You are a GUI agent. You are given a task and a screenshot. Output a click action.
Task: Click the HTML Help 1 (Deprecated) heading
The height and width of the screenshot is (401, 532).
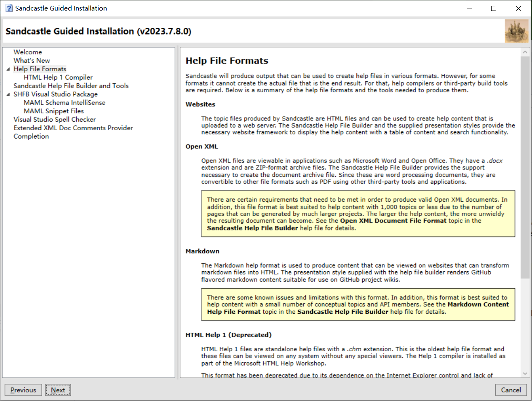pos(229,335)
